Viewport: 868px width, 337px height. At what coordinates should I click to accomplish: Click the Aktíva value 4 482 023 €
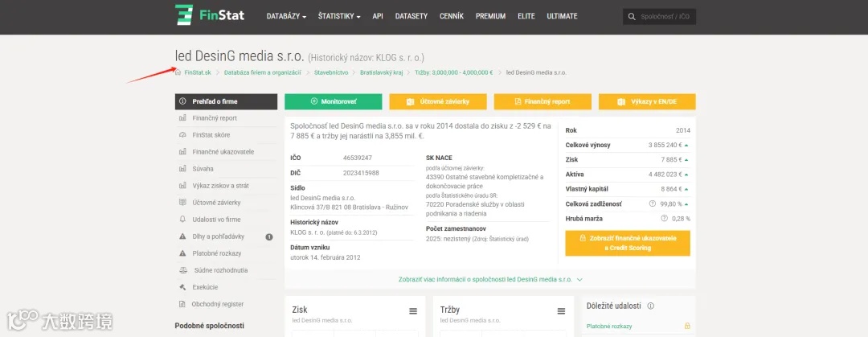(x=665, y=175)
